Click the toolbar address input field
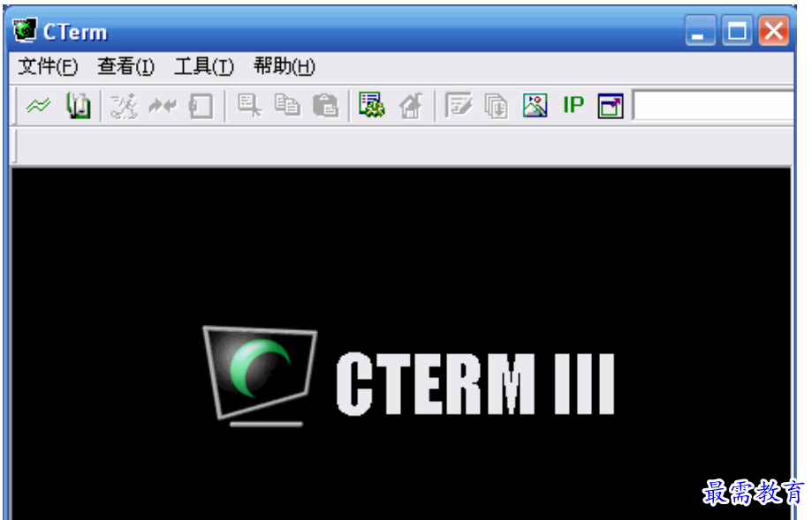 coord(713,106)
